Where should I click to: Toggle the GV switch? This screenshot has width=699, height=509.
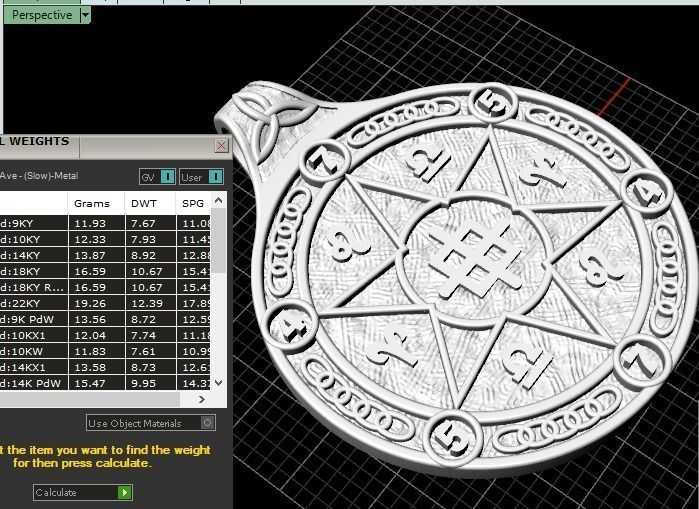[x=157, y=177]
